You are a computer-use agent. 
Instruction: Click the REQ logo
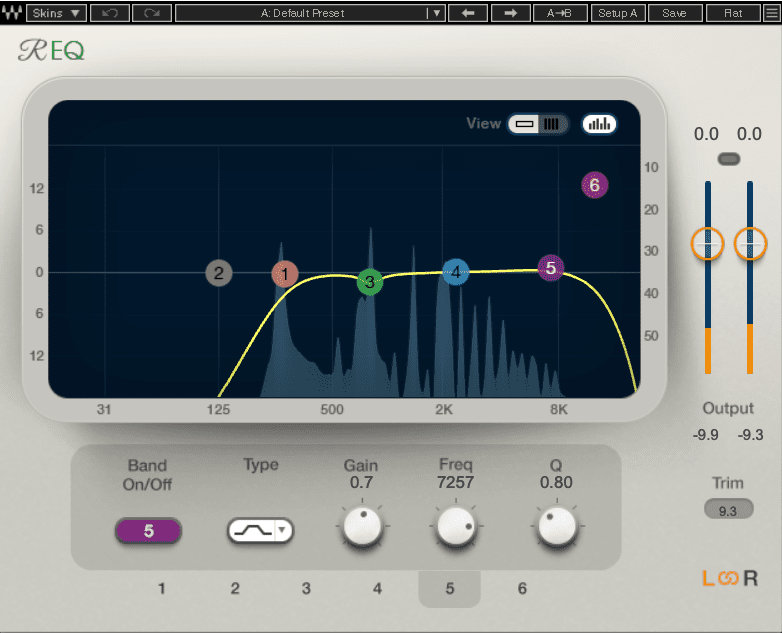coord(51,50)
